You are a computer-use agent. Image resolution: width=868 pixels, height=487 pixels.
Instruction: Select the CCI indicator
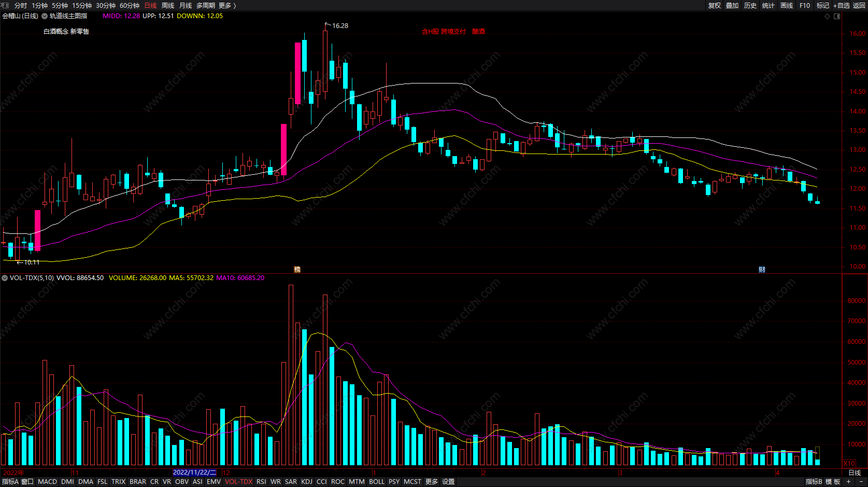coord(322,482)
